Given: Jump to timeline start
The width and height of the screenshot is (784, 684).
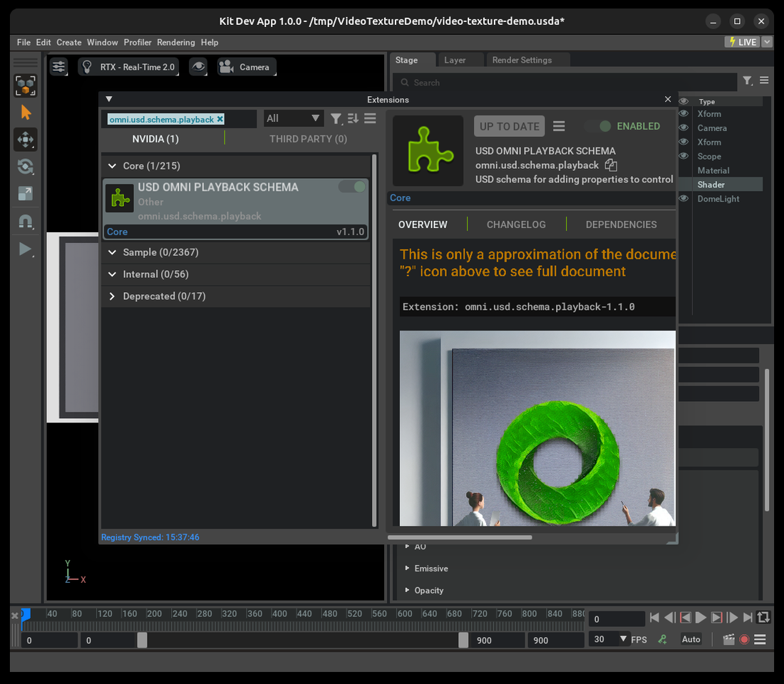Looking at the screenshot, I should (654, 618).
